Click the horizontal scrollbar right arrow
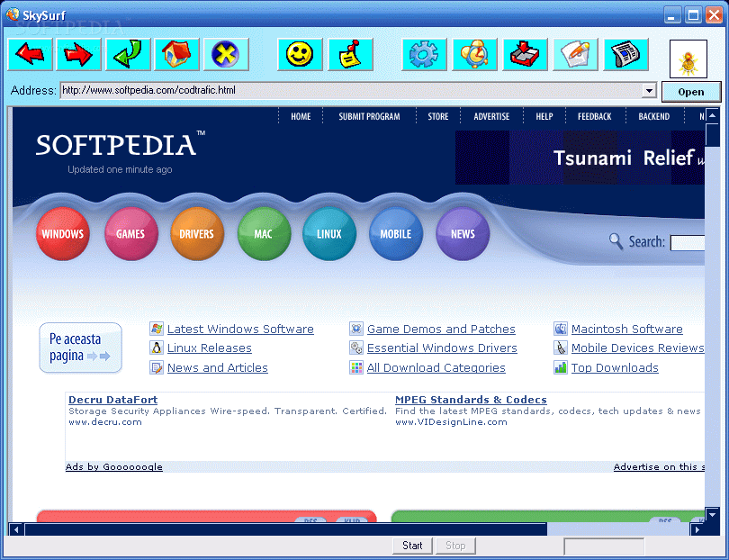The image size is (729, 560). [x=697, y=529]
